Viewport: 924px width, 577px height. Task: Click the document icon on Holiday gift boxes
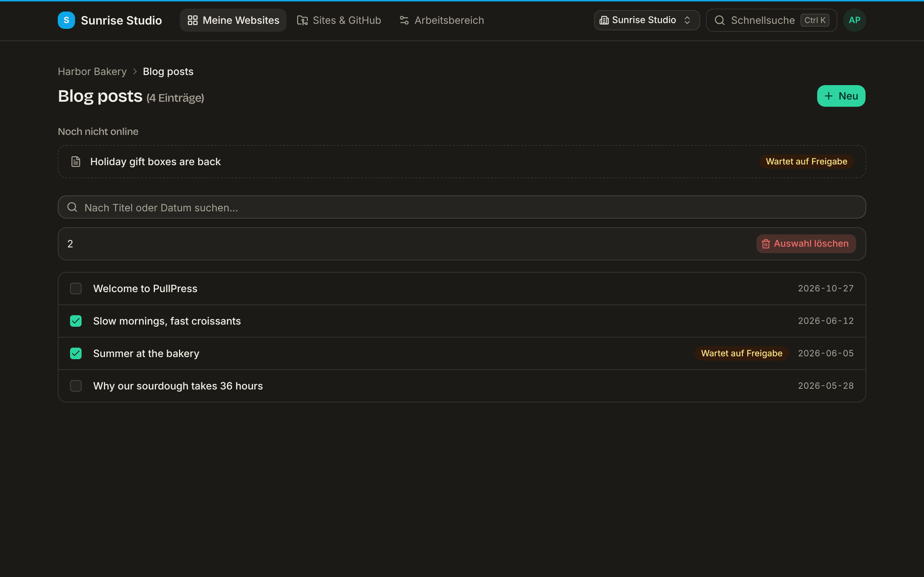coord(75,162)
